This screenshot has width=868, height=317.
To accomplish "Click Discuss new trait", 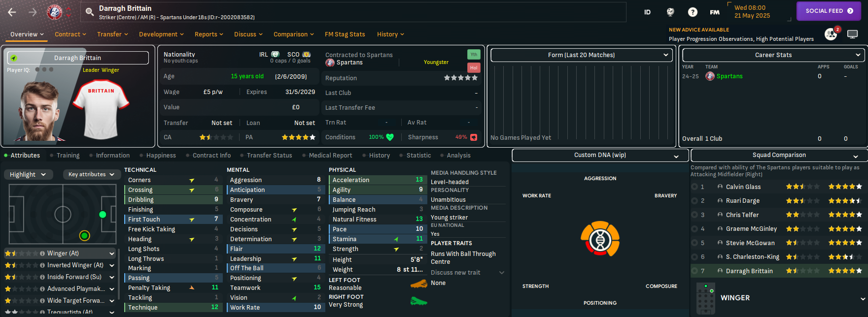I will pyautogui.click(x=455, y=273).
